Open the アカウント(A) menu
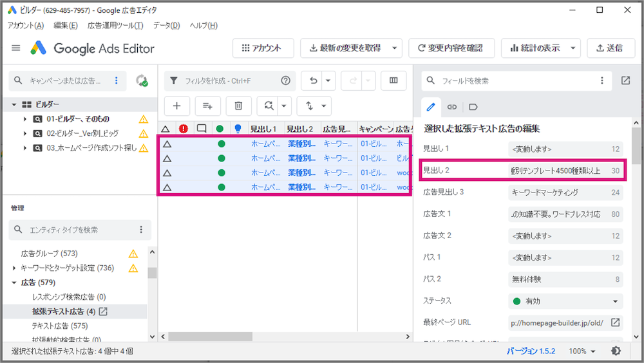 click(26, 26)
